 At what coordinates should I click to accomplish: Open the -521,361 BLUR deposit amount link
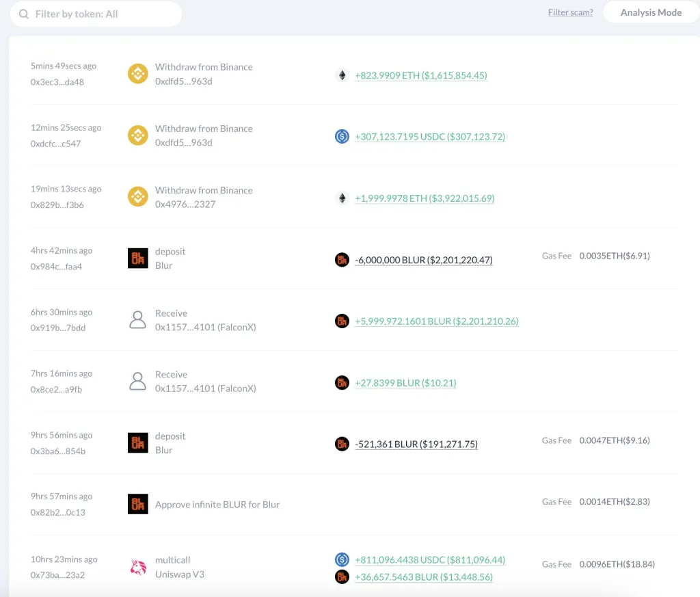click(x=416, y=445)
